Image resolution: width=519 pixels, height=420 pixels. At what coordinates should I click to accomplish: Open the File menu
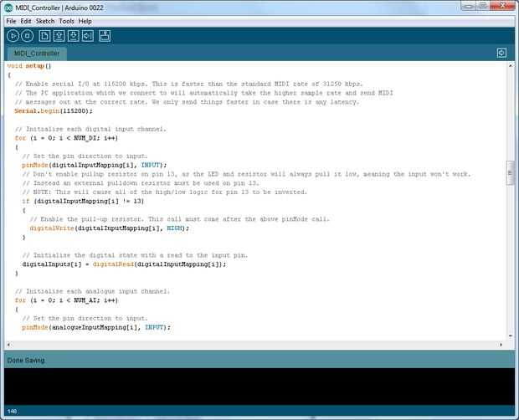point(11,21)
